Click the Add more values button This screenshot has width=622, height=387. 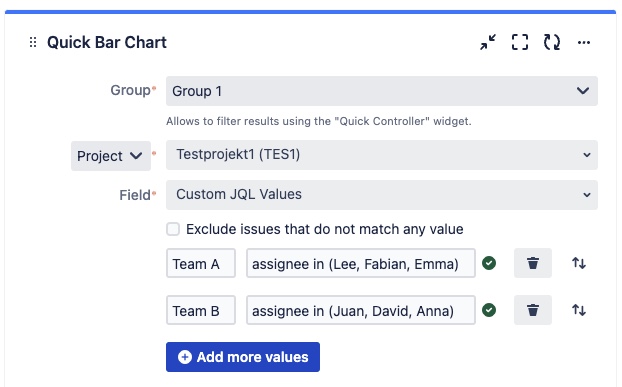pyautogui.click(x=243, y=357)
